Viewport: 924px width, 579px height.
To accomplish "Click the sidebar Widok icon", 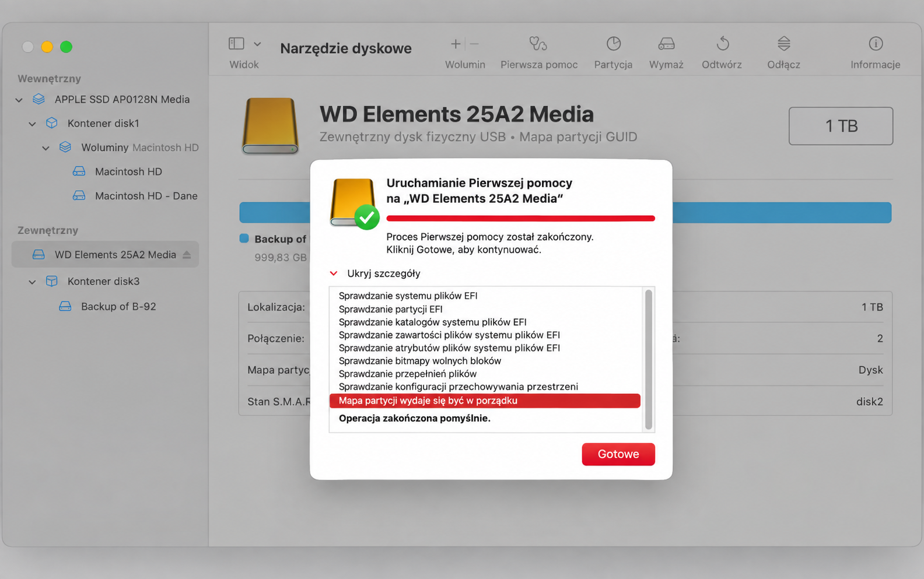I will click(x=236, y=44).
